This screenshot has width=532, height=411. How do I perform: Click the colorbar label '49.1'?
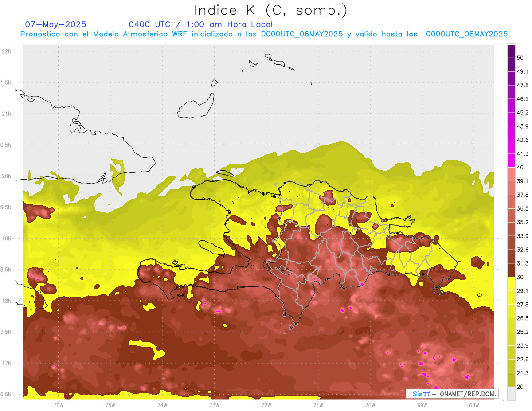coord(522,71)
